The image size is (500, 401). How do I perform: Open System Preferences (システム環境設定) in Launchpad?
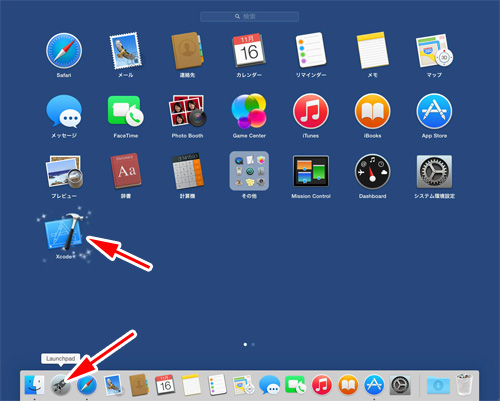(x=434, y=171)
